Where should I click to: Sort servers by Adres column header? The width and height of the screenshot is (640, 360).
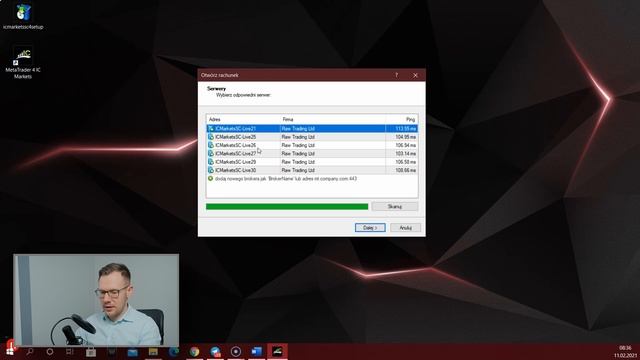coord(243,119)
